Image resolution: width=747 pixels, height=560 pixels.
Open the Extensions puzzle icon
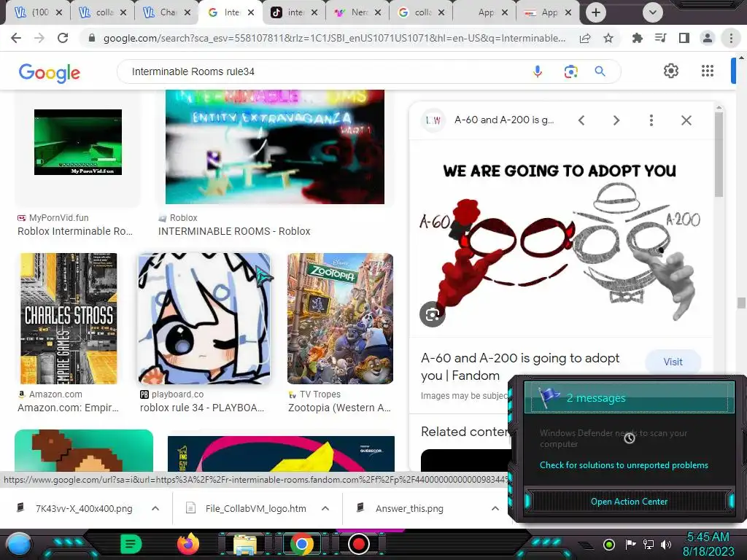(x=638, y=38)
